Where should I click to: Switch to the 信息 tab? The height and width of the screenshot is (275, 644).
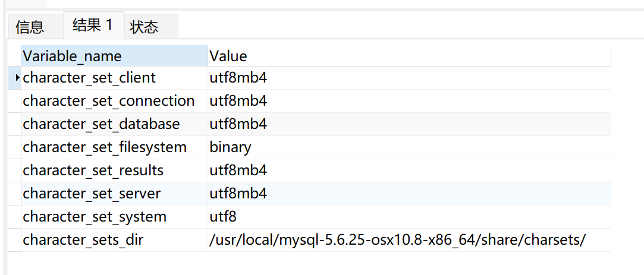30,27
